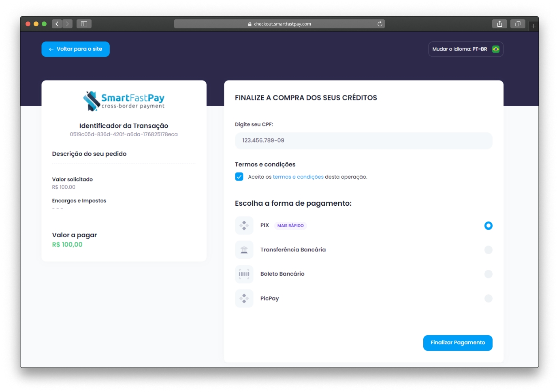Select the PicPay radio option
The width and height of the screenshot is (559, 392).
488,298
